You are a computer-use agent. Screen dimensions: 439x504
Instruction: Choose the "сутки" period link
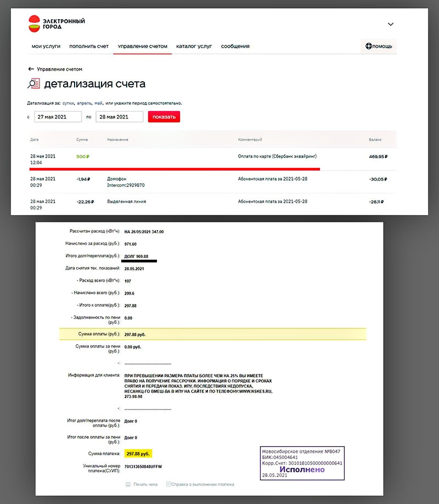click(69, 103)
